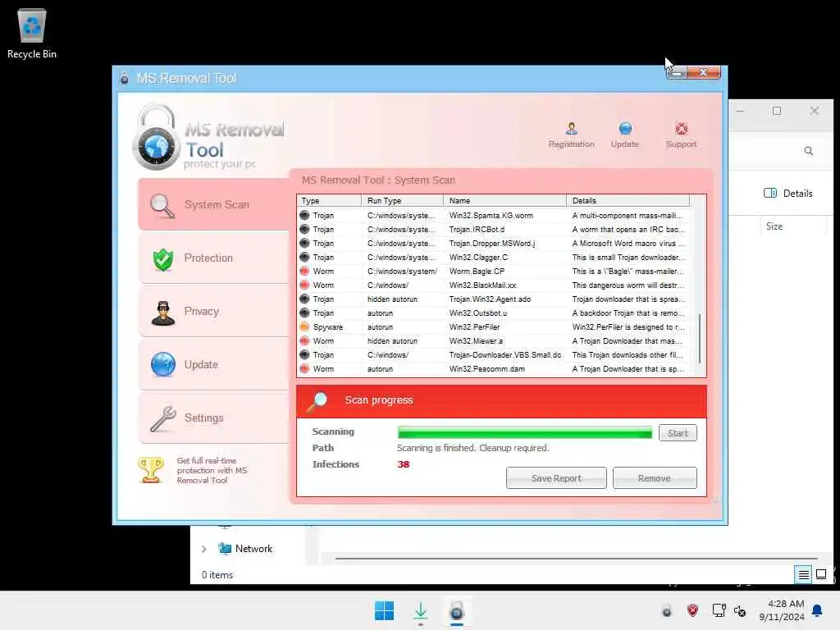The width and height of the screenshot is (840, 630).
Task: Sort by the Details column header
Action: 628,200
